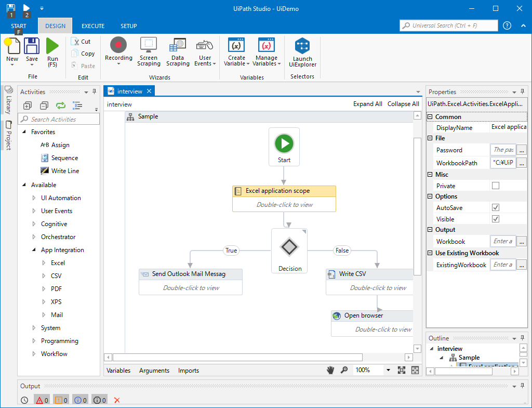This screenshot has width=532, height=408.
Task: Open the Arguments panel tab
Action: coord(154,371)
